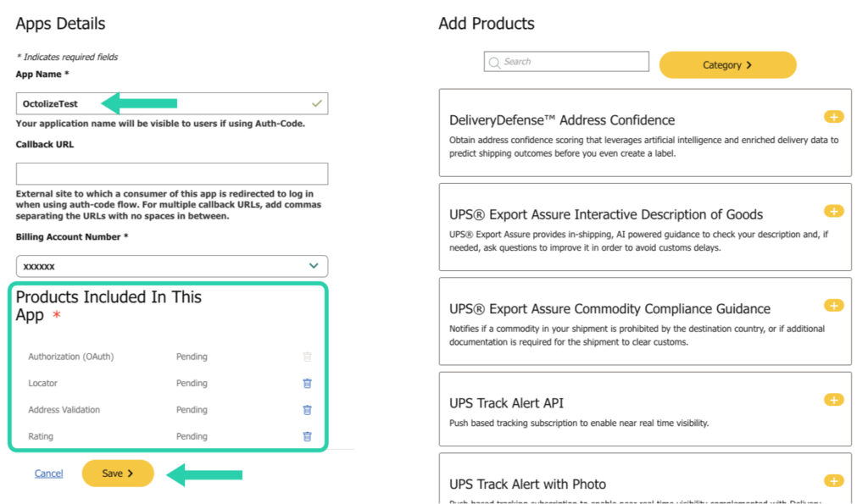Add Export Assure Commodity Compliance Guidance
Viewport: 868px width, 504px height.
click(833, 305)
